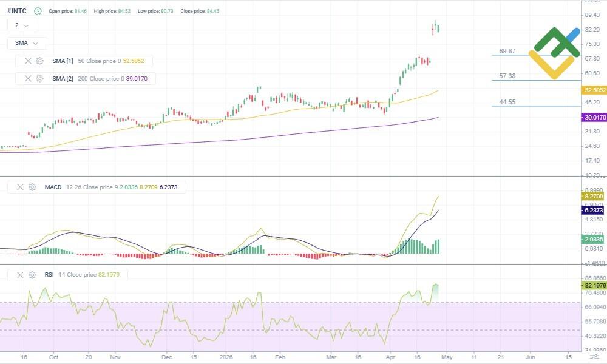Click the clock icon next to #INTC
The width and height of the screenshot is (607, 364).
[x=38, y=11]
